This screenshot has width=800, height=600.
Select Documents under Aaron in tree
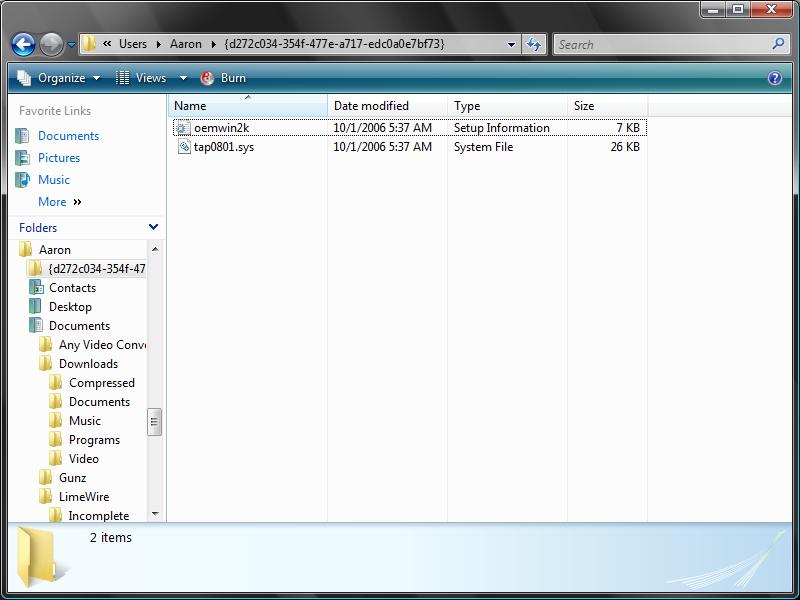79,326
